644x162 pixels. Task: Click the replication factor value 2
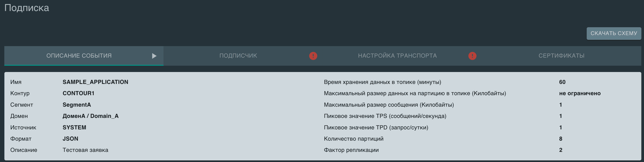[x=561, y=150]
